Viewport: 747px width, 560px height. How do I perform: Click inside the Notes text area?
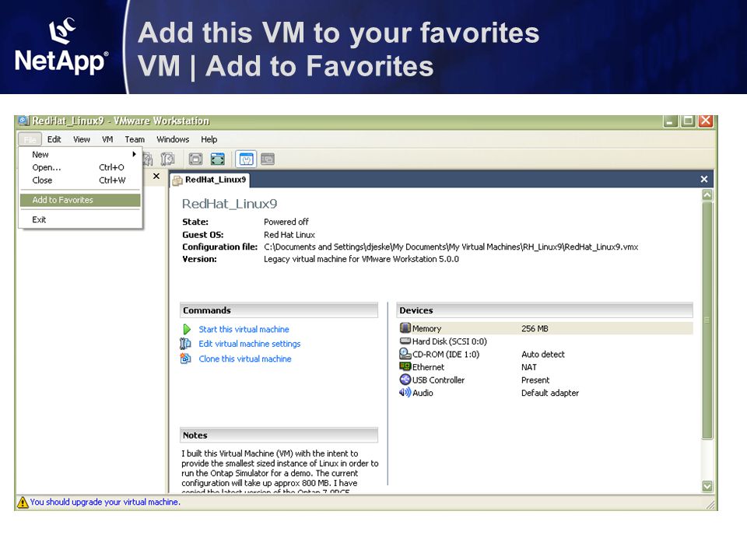tap(279, 470)
